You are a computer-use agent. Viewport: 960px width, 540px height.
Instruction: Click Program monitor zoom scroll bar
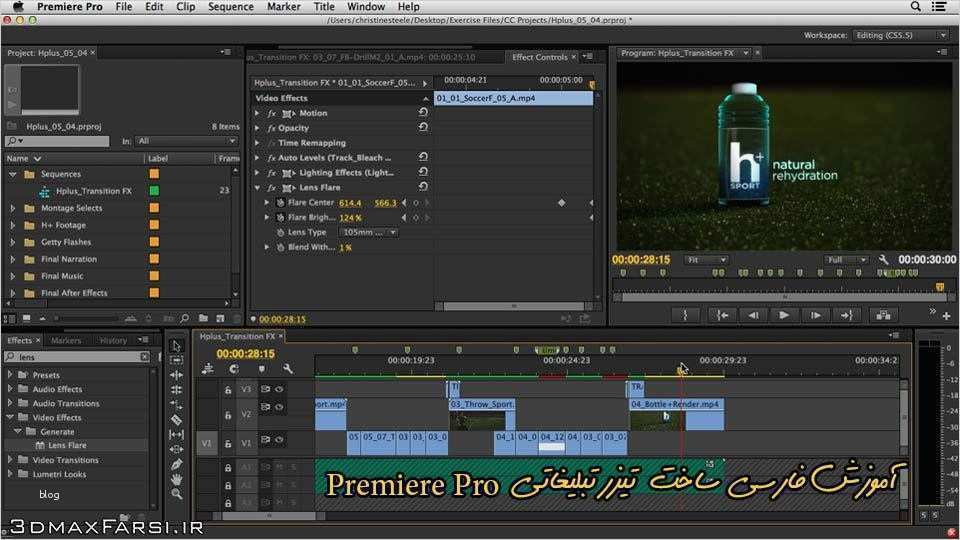tap(784, 297)
